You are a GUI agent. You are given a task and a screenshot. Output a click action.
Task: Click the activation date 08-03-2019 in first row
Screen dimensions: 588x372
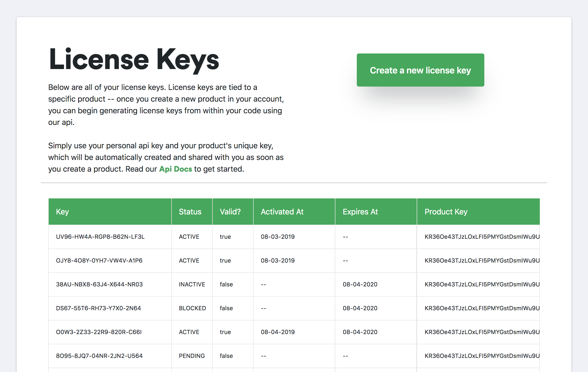point(278,236)
